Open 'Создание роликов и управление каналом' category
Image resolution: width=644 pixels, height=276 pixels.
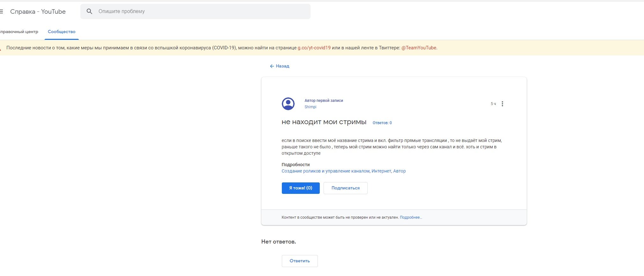pos(325,171)
